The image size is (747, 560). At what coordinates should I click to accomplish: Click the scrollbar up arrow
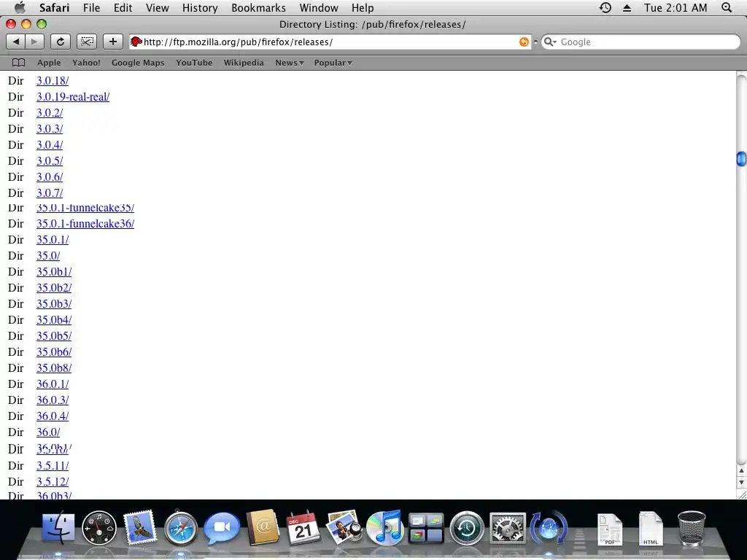pos(741,471)
